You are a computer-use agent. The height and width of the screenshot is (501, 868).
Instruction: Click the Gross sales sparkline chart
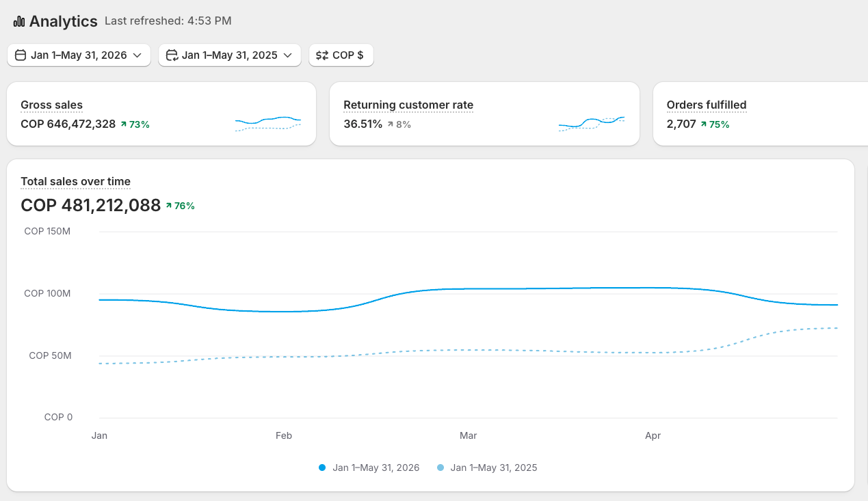coord(268,123)
